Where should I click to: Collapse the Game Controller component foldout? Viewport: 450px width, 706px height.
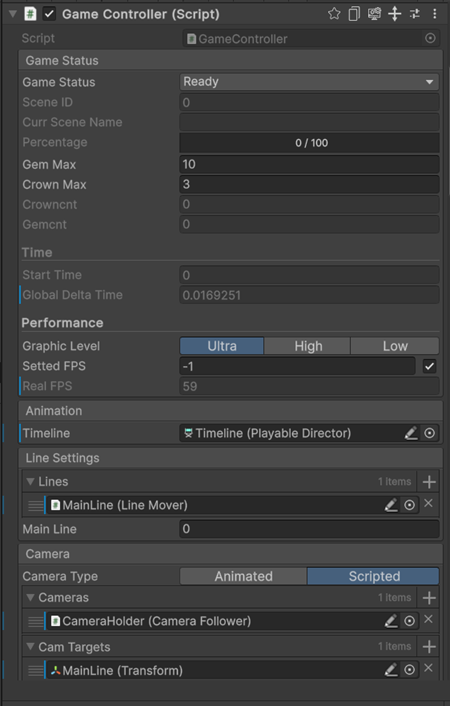click(13, 14)
